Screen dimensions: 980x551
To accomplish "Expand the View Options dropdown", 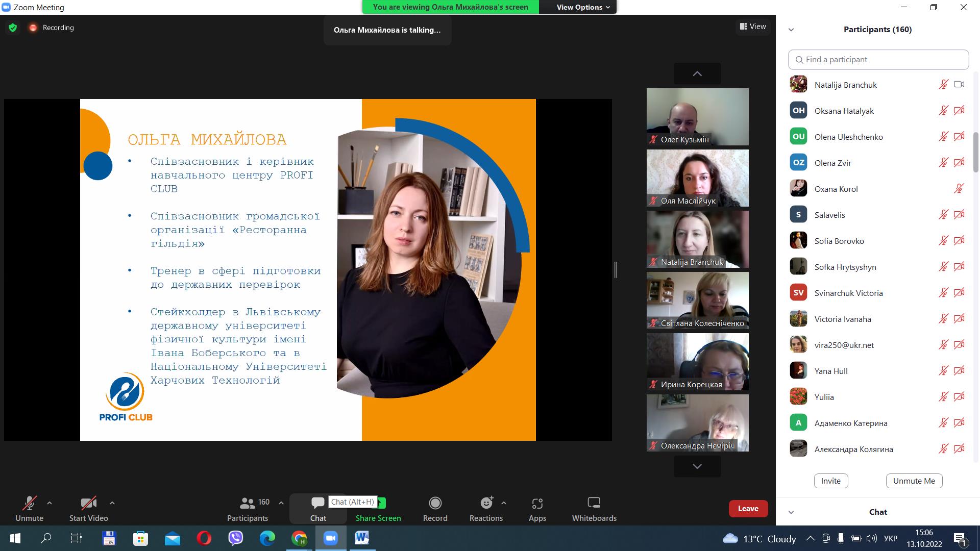I will tap(583, 7).
